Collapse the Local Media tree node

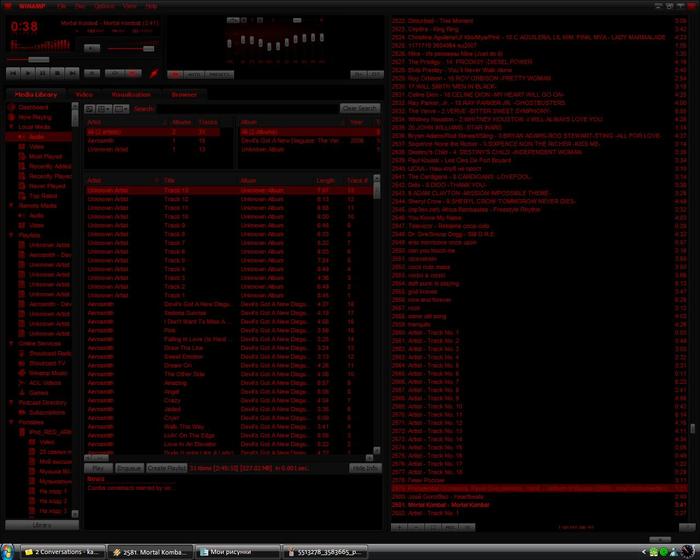(x=12, y=127)
